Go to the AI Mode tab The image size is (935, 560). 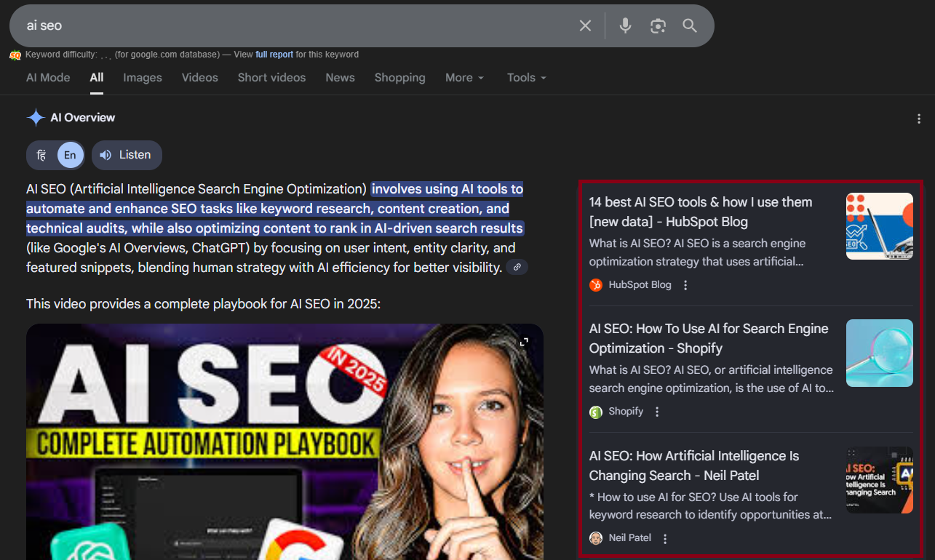tap(48, 78)
